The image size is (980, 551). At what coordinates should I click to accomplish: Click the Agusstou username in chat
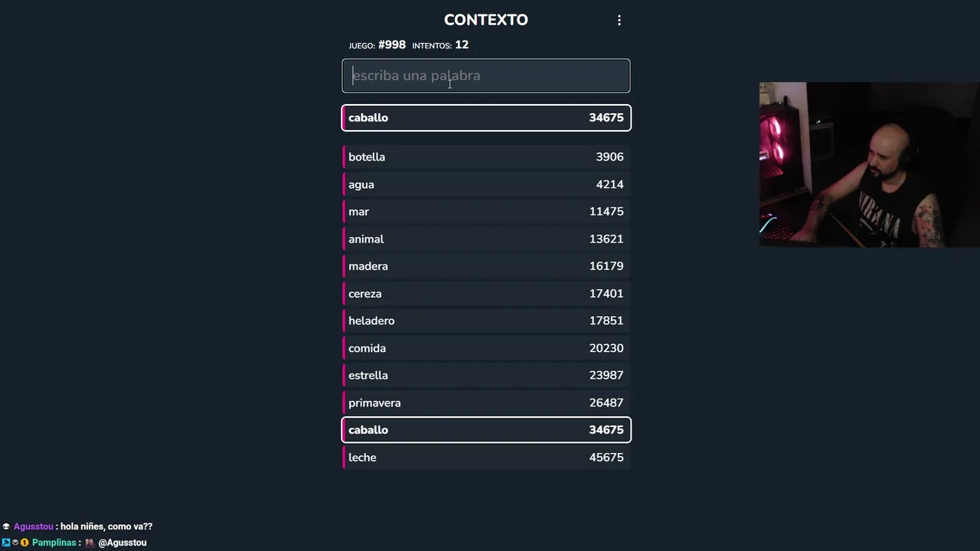[34, 527]
